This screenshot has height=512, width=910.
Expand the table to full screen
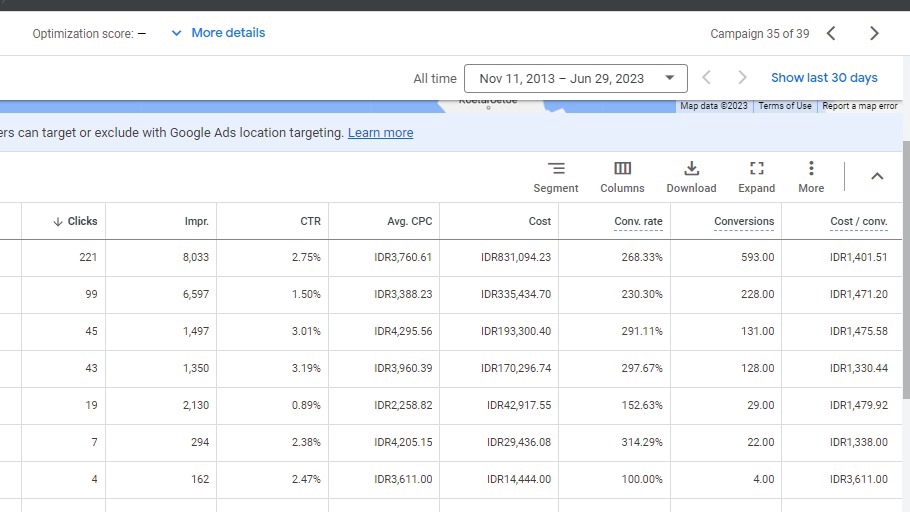pyautogui.click(x=756, y=177)
